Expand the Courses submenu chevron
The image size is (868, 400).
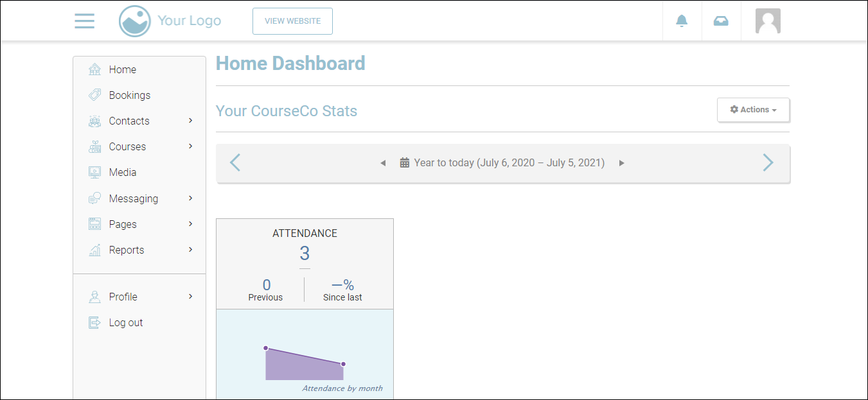coord(191,146)
